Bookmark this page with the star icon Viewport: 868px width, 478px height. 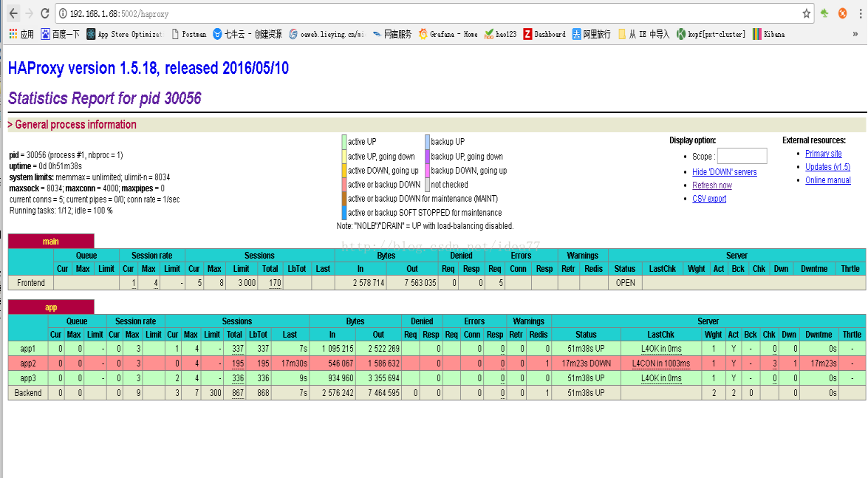click(807, 13)
